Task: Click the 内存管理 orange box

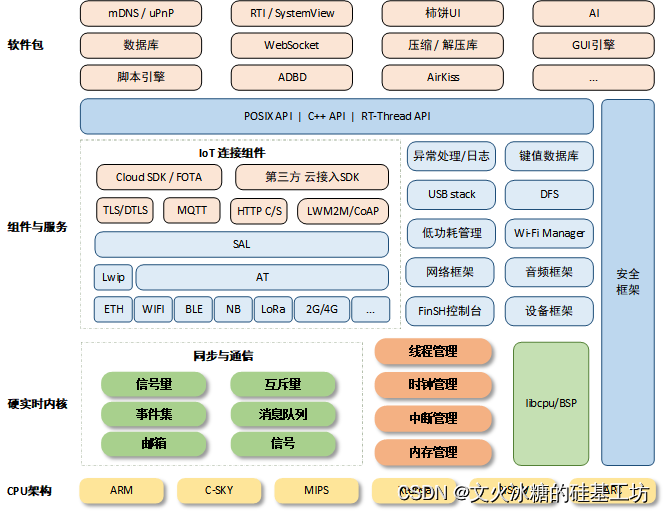Action: coord(433,453)
